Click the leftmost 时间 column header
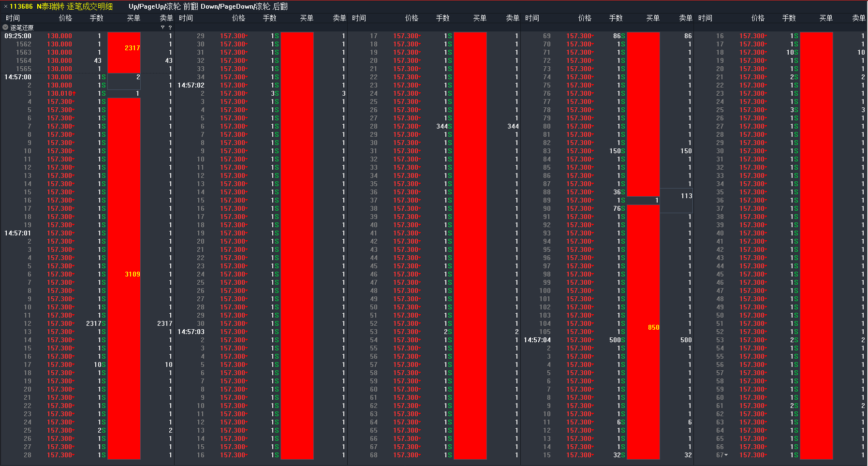The image size is (868, 466). (13, 18)
